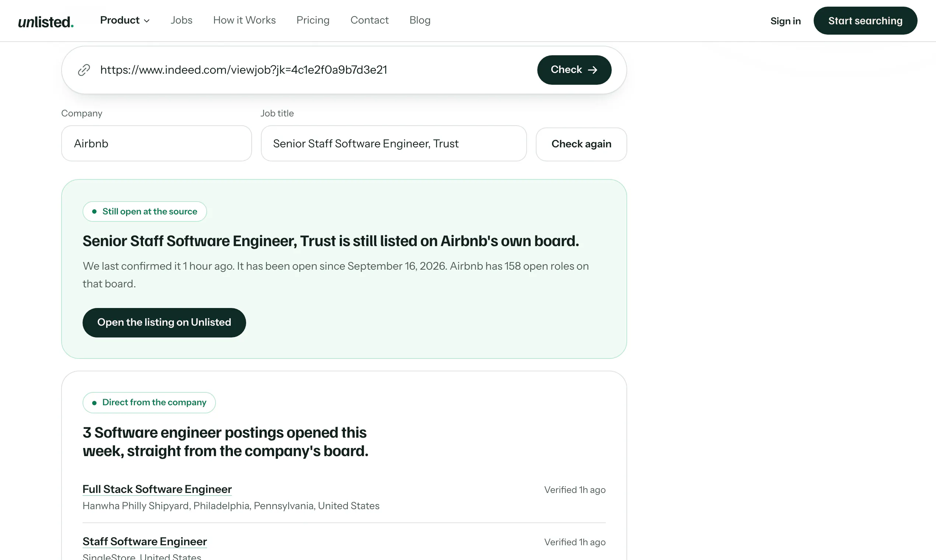Open the Pricing page
The height and width of the screenshot is (560, 936).
(313, 20)
